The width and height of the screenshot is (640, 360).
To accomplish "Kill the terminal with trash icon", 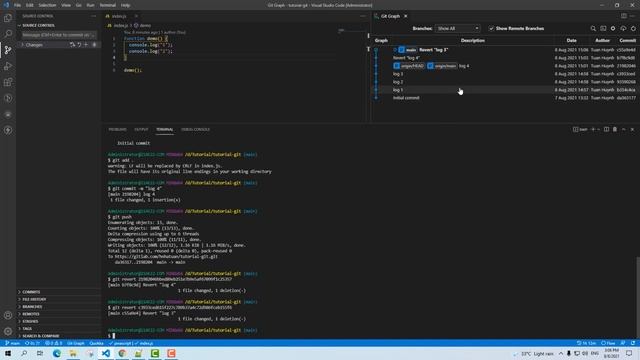I will point(615,129).
